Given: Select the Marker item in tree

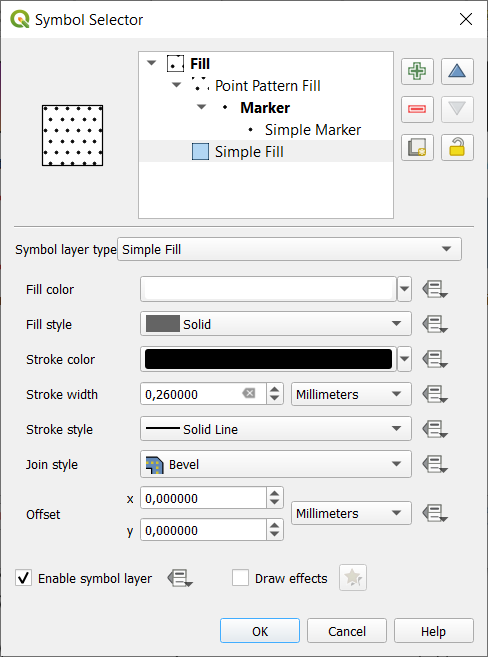Looking at the screenshot, I should pyautogui.click(x=265, y=108).
